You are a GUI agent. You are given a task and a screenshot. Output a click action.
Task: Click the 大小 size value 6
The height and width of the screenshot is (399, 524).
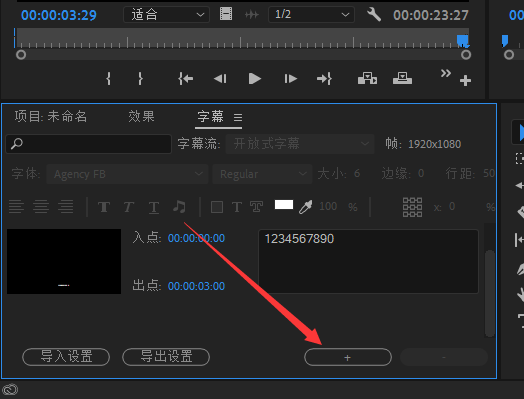(x=357, y=173)
